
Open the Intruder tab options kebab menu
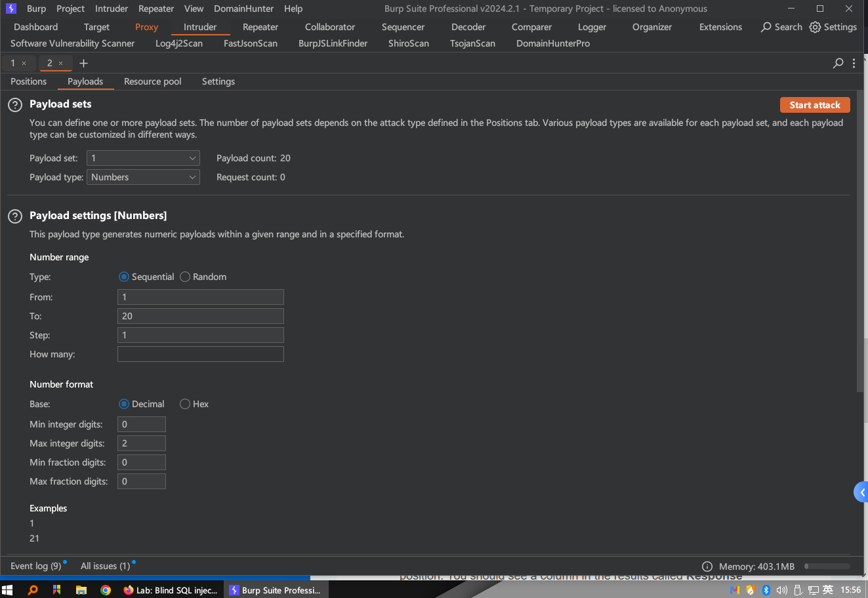tap(854, 63)
